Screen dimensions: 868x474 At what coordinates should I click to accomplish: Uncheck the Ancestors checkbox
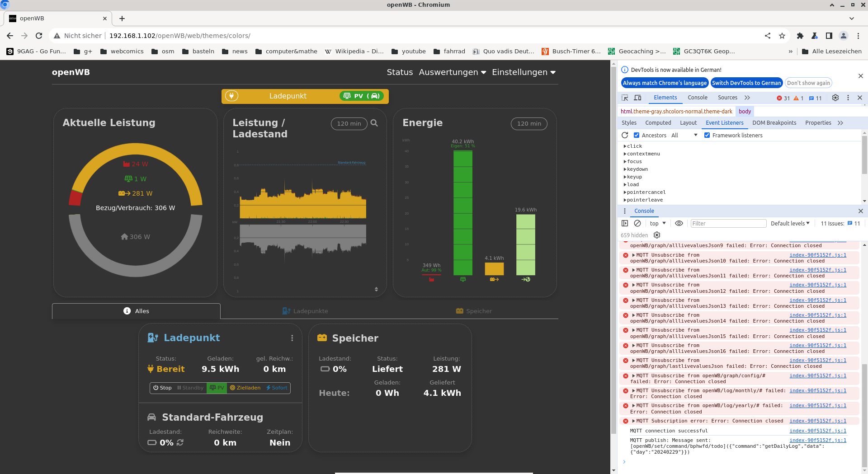[637, 135]
